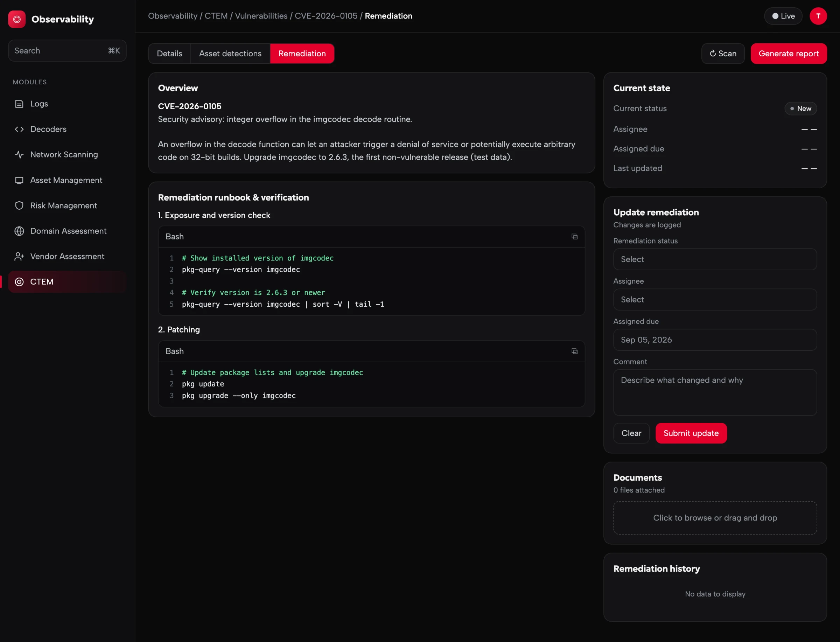Go to CVE-2026-0105 breadcrumb link

pos(326,16)
